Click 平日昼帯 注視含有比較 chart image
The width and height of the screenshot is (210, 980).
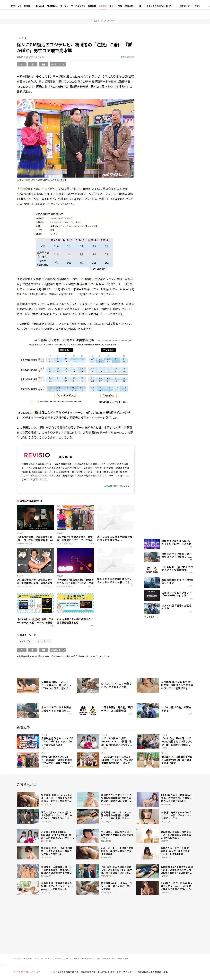(75, 371)
